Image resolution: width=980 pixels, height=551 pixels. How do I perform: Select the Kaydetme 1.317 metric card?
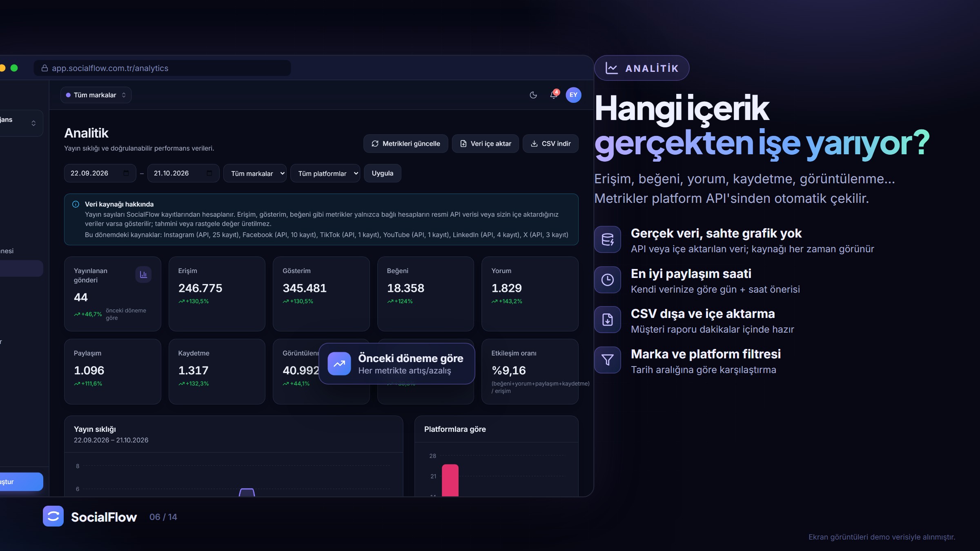[x=217, y=372]
